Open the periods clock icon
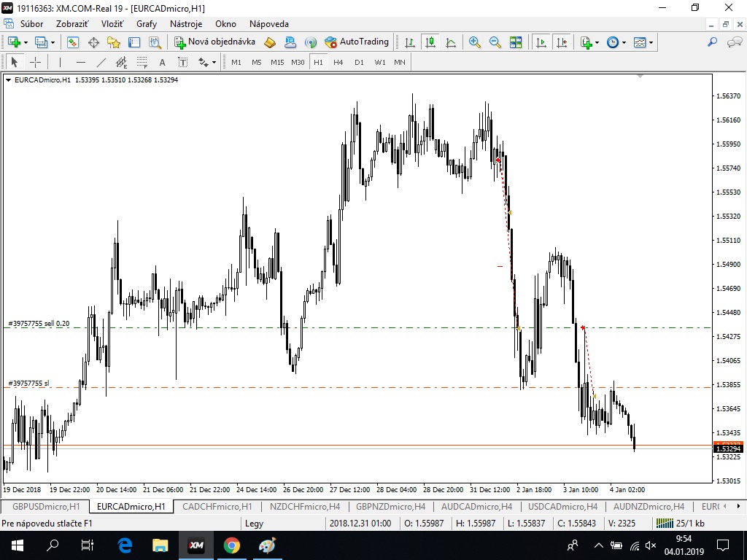 click(x=613, y=42)
